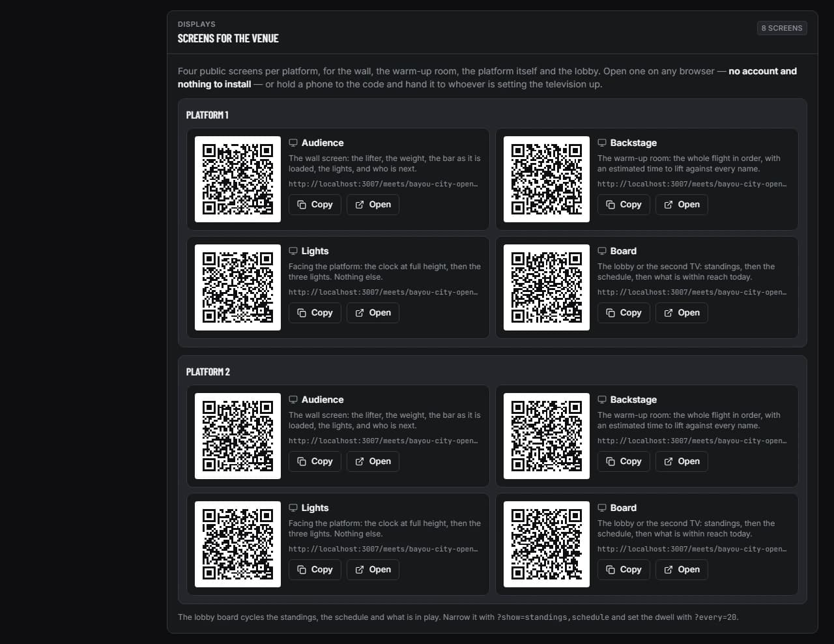Select the Platform 1 Board URL text

point(692,292)
